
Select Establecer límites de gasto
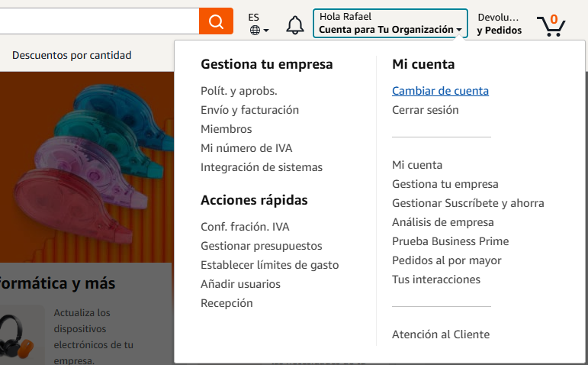tap(270, 265)
